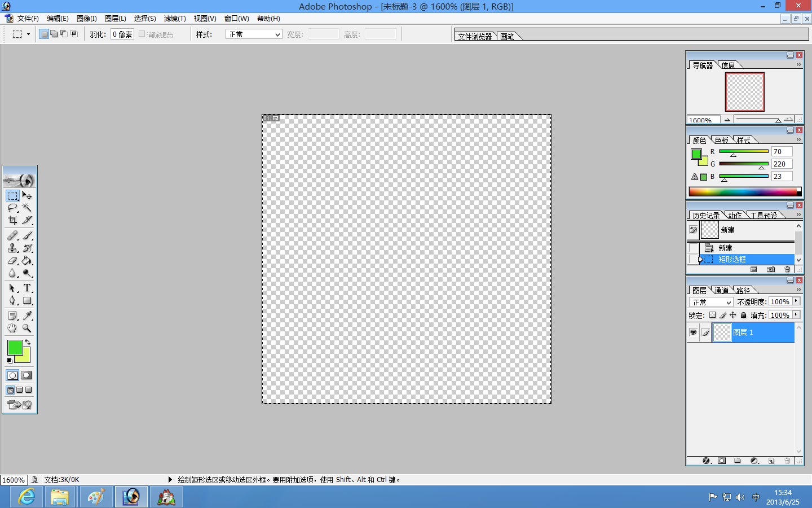Select the Eraser tool

tap(12, 261)
